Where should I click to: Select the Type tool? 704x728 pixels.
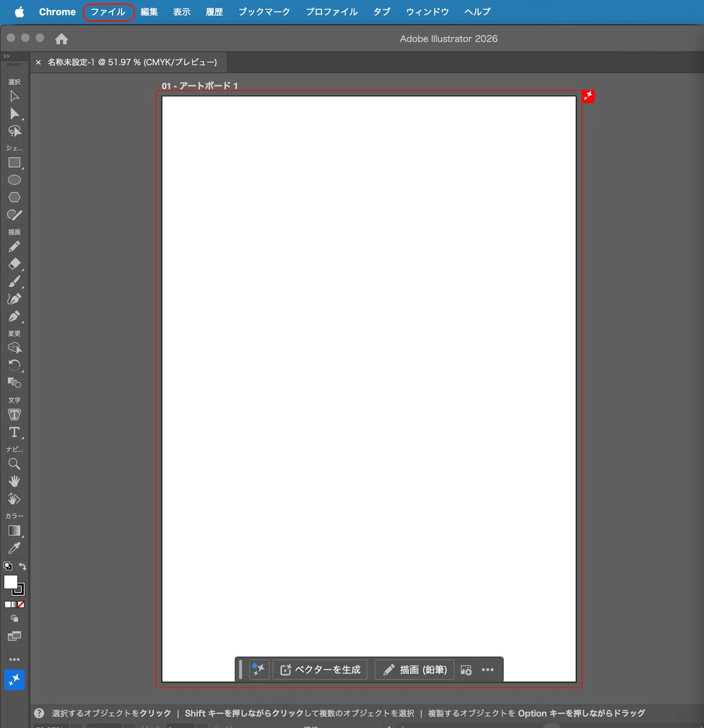coord(15,432)
